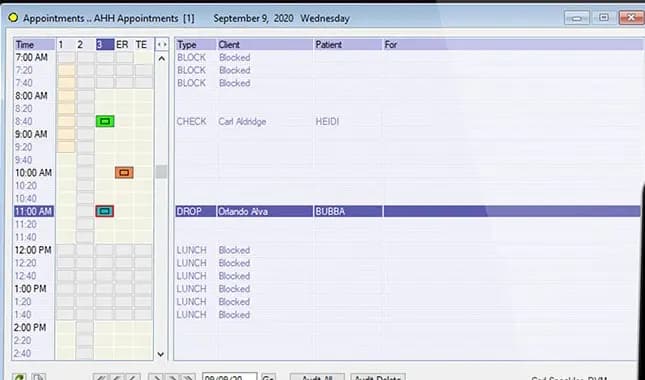Select the 2:00 PM time slot label
The height and width of the screenshot is (380, 645).
point(34,327)
